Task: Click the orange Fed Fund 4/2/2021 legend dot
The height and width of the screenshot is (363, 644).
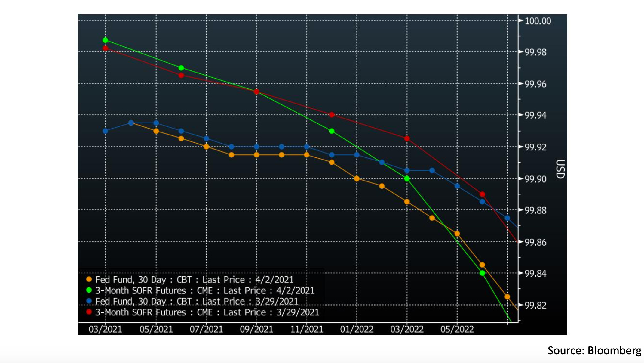Action: (x=89, y=279)
